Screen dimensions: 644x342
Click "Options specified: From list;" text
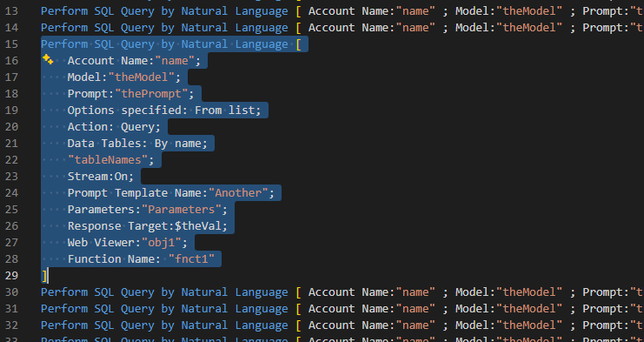(164, 111)
